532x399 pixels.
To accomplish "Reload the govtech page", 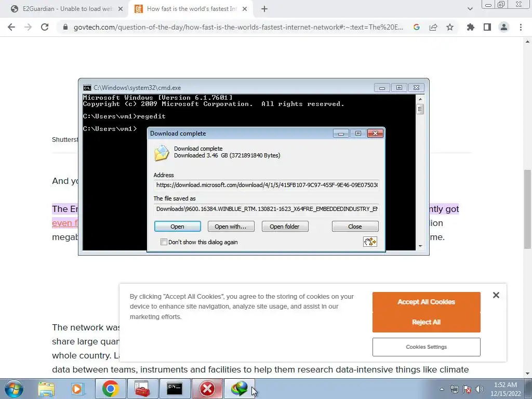I will 45,27.
